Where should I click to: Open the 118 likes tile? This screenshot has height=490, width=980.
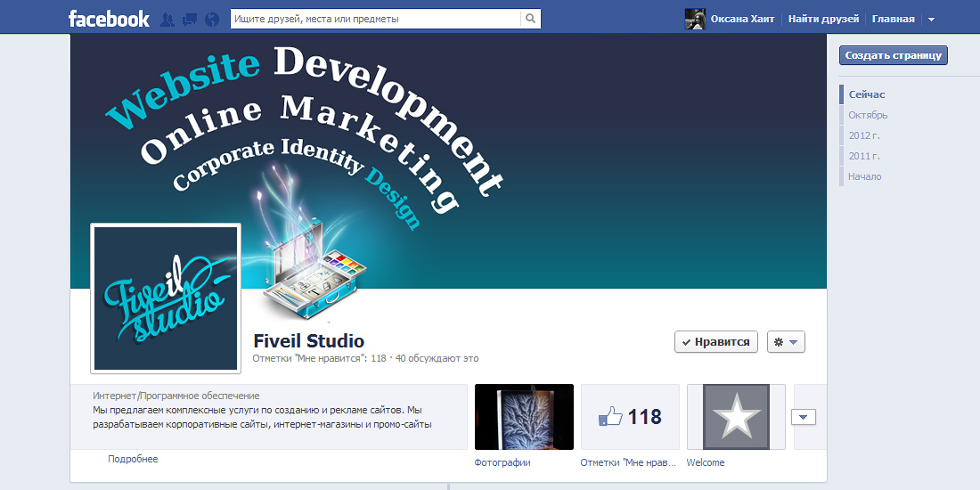(630, 417)
